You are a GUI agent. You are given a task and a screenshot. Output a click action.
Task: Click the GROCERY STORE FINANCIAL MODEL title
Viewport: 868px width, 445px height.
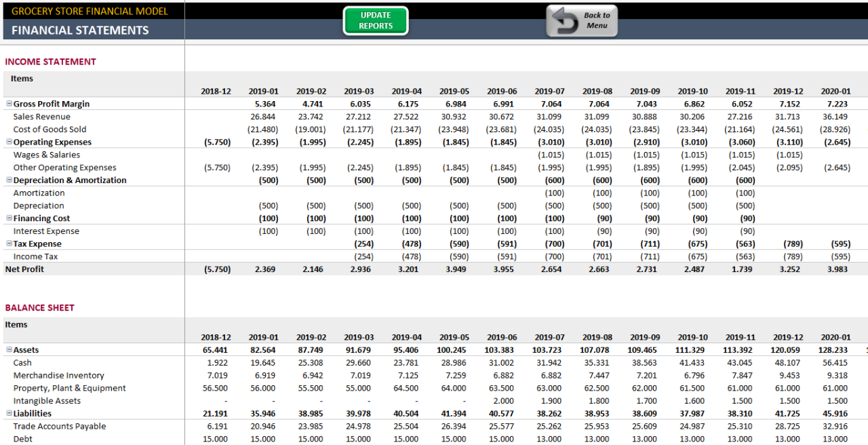pyautogui.click(x=90, y=11)
